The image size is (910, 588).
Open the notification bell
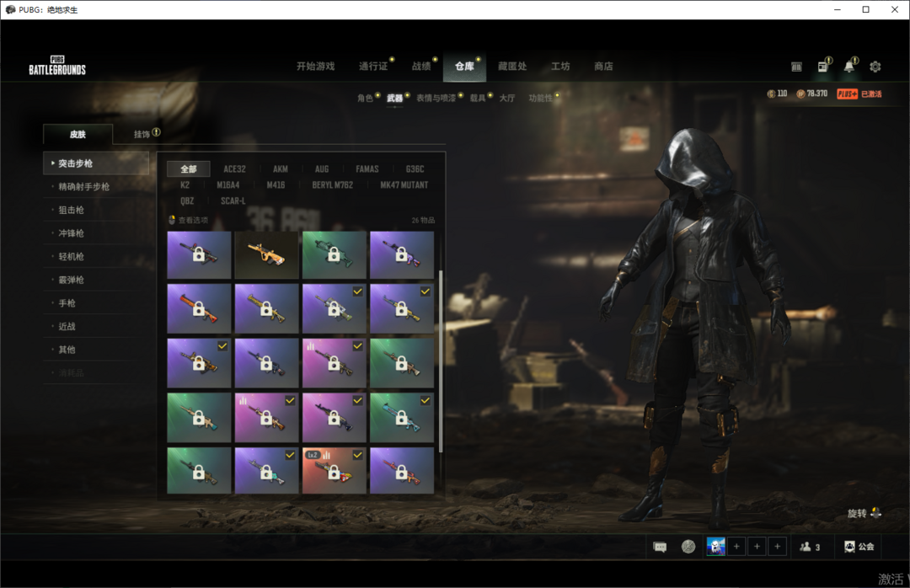pos(849,67)
